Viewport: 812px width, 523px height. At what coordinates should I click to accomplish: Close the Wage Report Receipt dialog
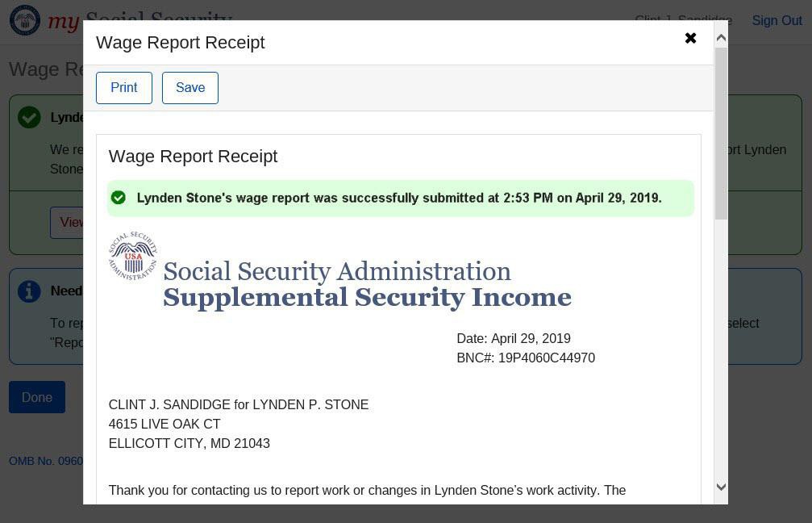tap(690, 38)
